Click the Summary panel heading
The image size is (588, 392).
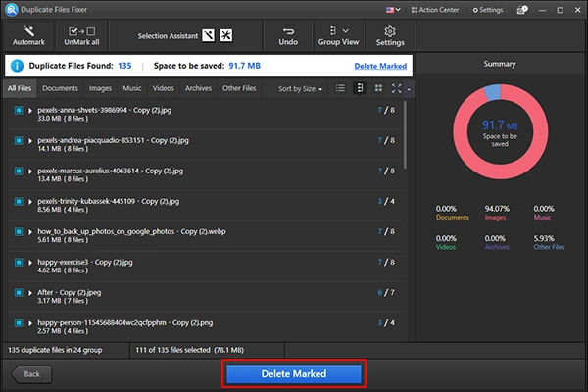500,64
